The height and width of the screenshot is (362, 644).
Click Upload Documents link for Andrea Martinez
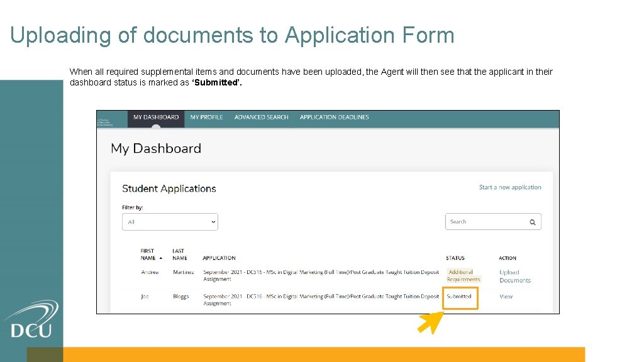pos(514,277)
